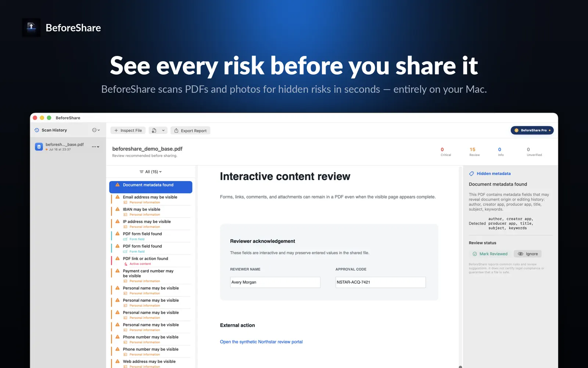Select the Critical count filter
The height and width of the screenshot is (368, 588).
click(445, 152)
